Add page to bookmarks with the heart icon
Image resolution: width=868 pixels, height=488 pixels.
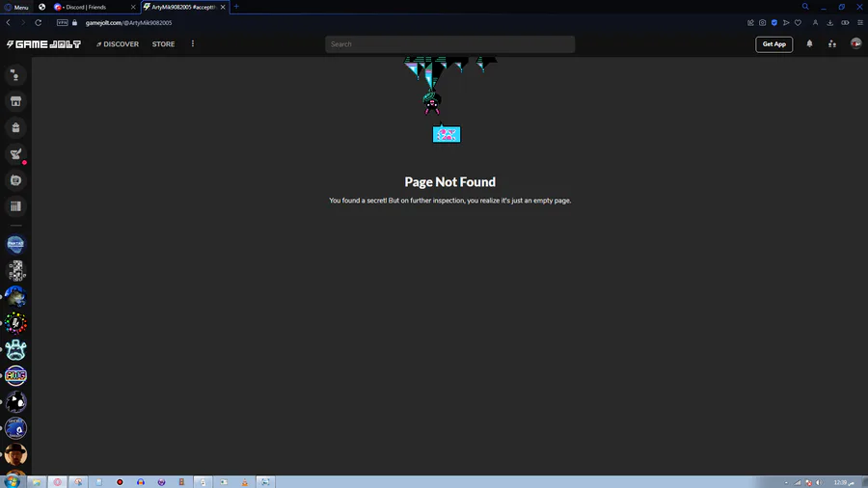coord(798,23)
